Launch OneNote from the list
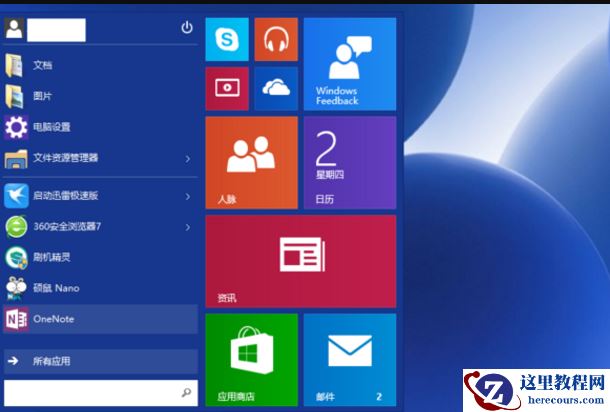The width and height of the screenshot is (610, 412). pos(100,319)
